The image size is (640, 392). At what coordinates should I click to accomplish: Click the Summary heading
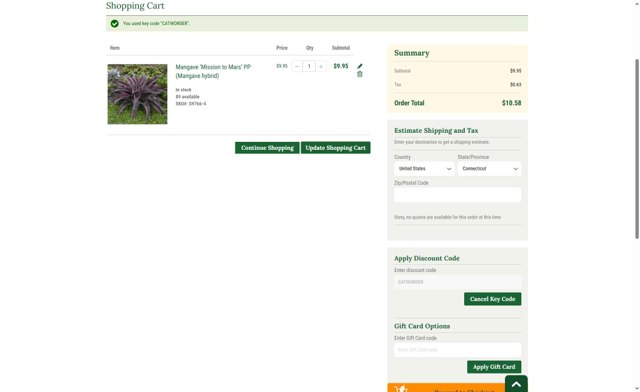412,53
